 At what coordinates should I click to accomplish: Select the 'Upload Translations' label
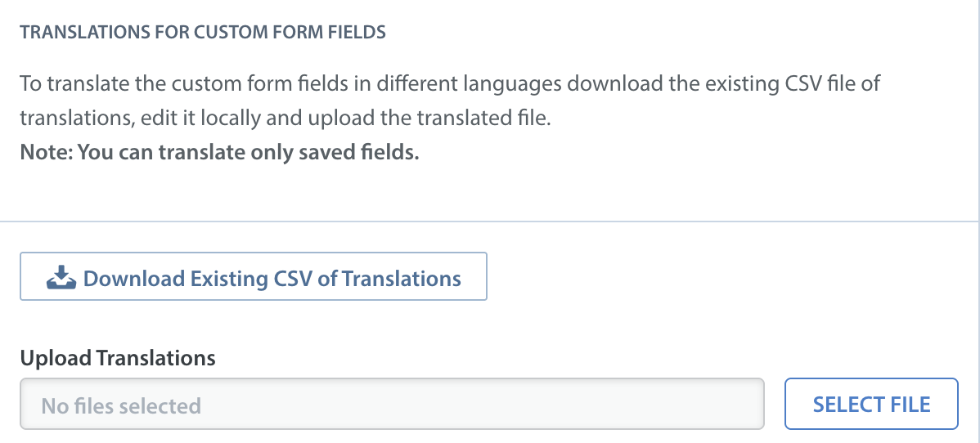[x=118, y=358]
